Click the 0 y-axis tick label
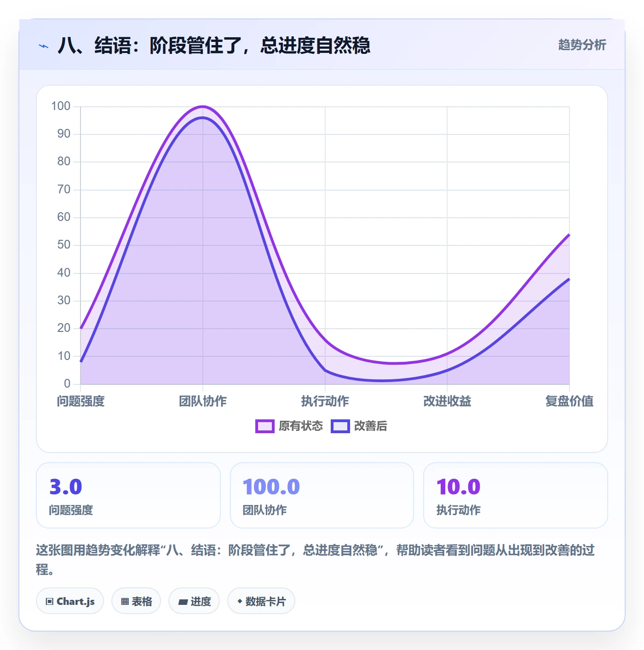 click(67, 384)
